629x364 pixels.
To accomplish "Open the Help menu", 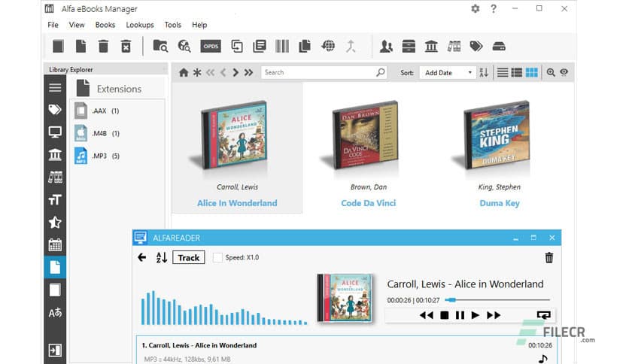I will point(199,25).
